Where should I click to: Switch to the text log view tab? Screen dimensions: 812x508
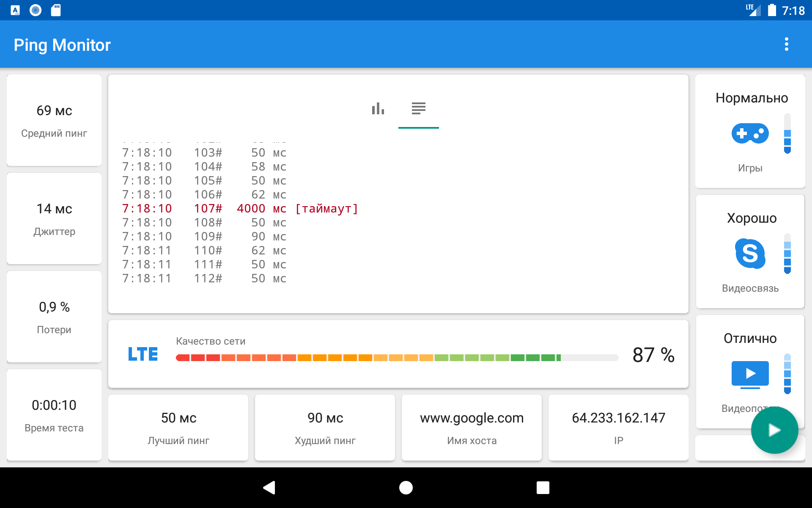click(x=419, y=109)
